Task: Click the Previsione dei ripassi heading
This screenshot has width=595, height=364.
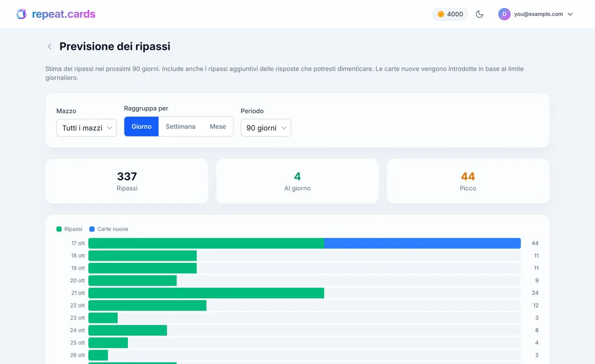Action: pyautogui.click(x=115, y=47)
